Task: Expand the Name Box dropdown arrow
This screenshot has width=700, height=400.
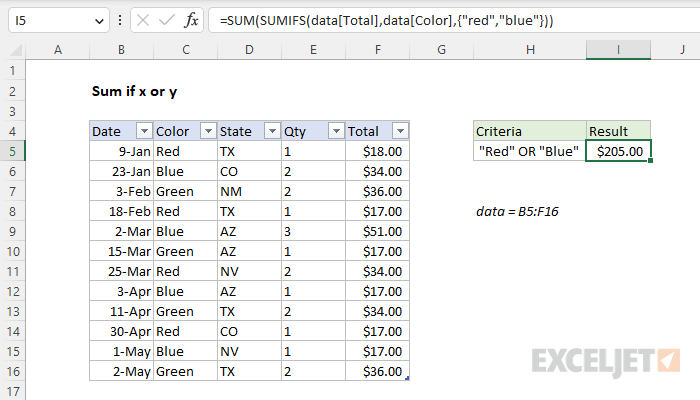Action: (x=99, y=21)
